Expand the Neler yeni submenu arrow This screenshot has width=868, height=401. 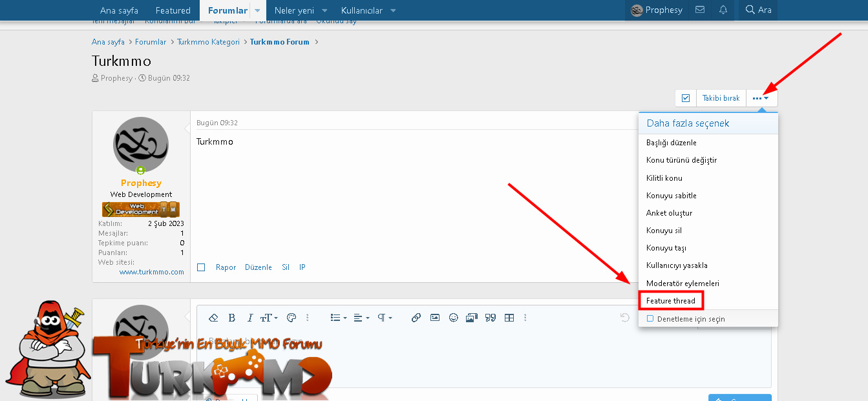(x=324, y=10)
